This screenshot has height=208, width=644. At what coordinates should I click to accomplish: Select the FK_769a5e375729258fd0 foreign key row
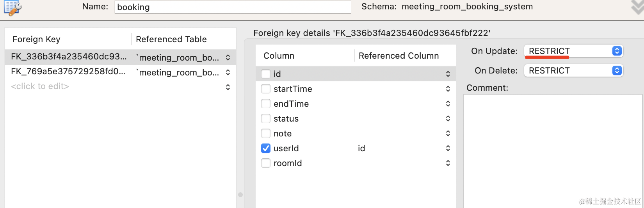pos(68,72)
